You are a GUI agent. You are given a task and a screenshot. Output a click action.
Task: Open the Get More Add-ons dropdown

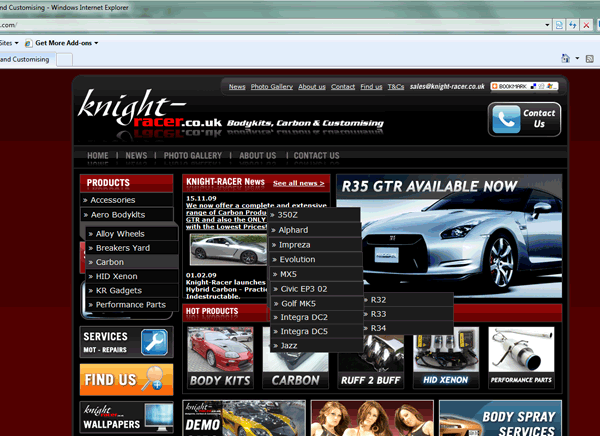pyautogui.click(x=96, y=43)
